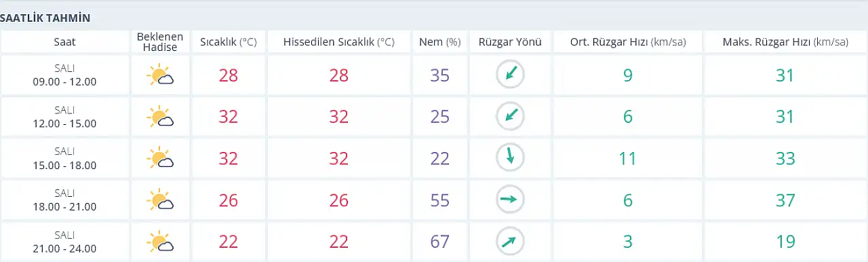Click partly cloudy icon for 21.00 - 24.00

click(160, 241)
